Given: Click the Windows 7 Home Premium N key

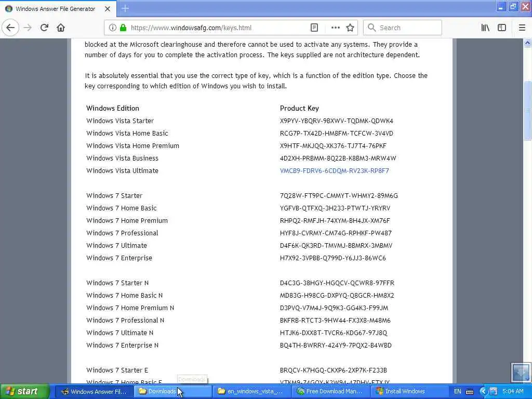Looking at the screenshot, I should coord(334,308).
